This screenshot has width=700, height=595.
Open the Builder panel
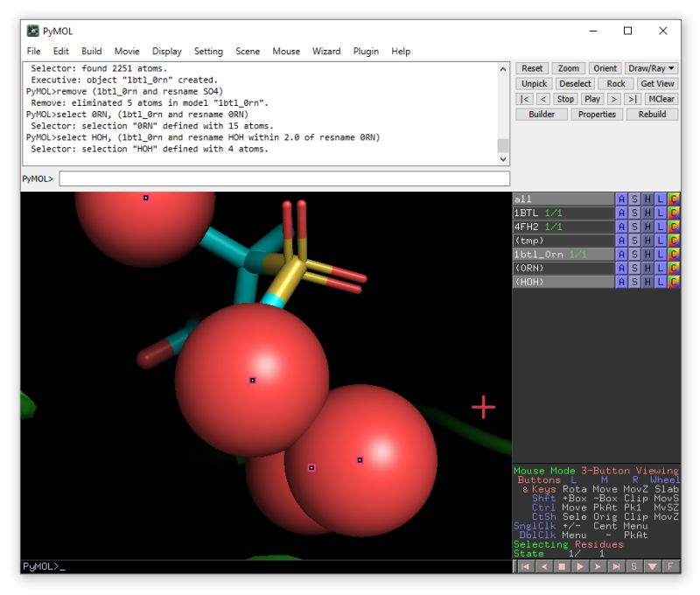coord(542,115)
